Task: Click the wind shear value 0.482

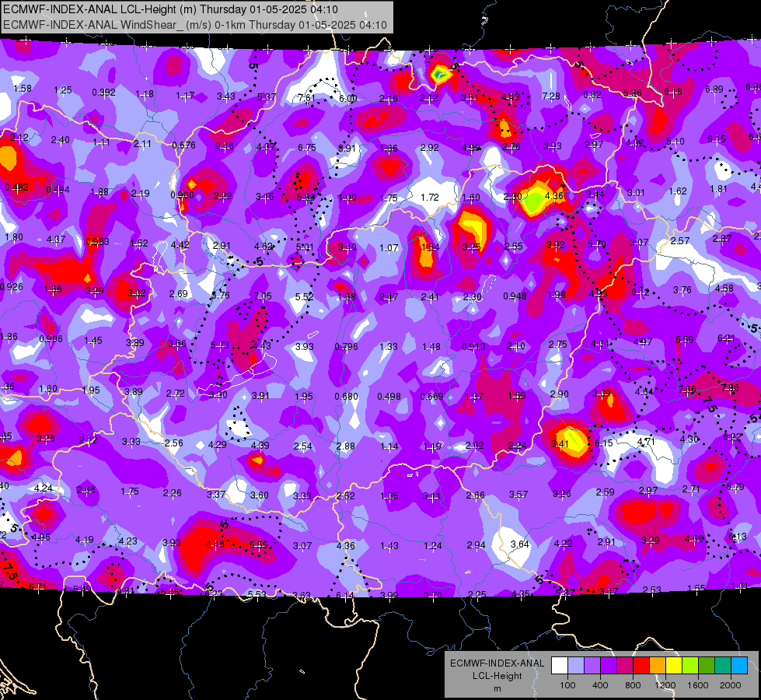Action: (16, 187)
